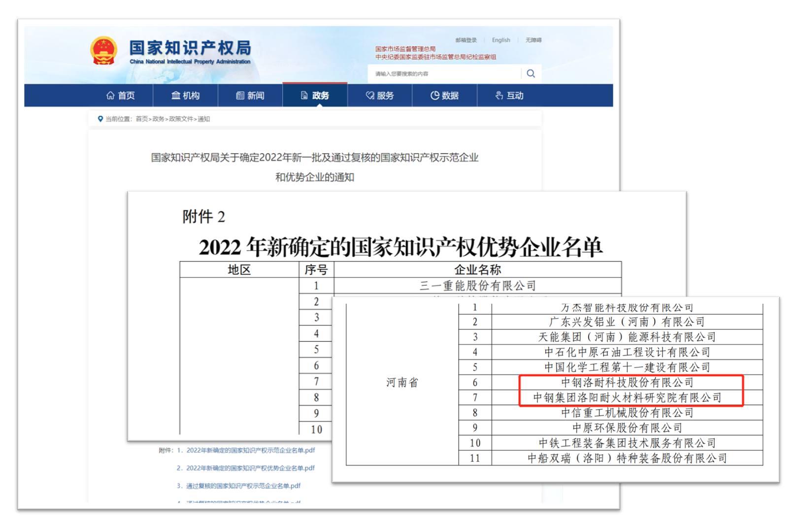Click the 企业名称 column header
Image resolution: width=800 pixels, height=532 pixels.
click(x=477, y=269)
